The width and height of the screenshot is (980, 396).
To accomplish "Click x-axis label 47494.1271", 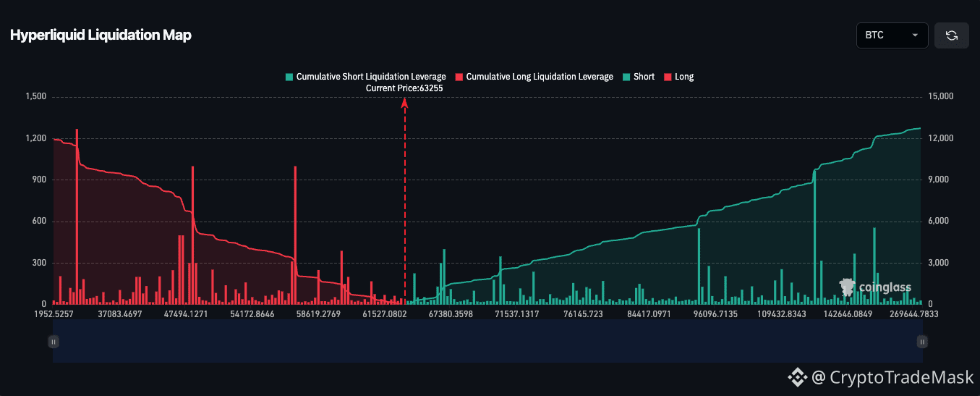I will [x=186, y=314].
